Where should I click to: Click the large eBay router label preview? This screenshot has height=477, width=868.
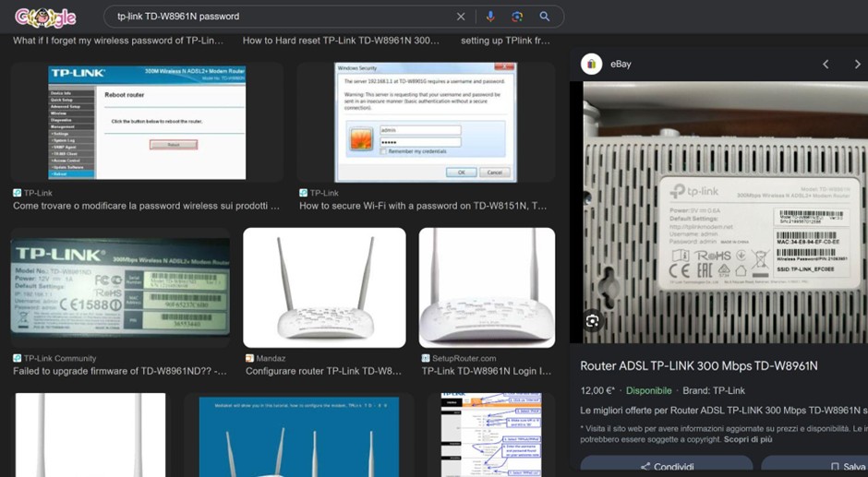(725, 212)
